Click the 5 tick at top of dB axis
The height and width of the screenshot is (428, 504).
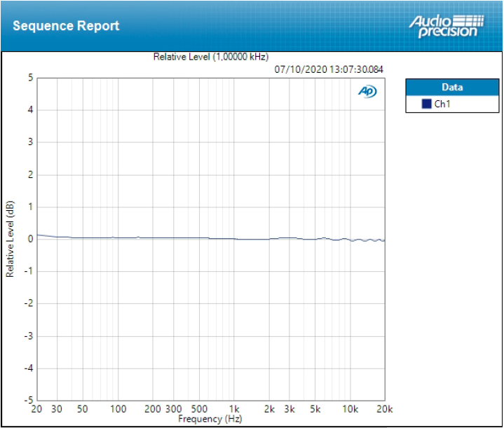click(x=30, y=78)
